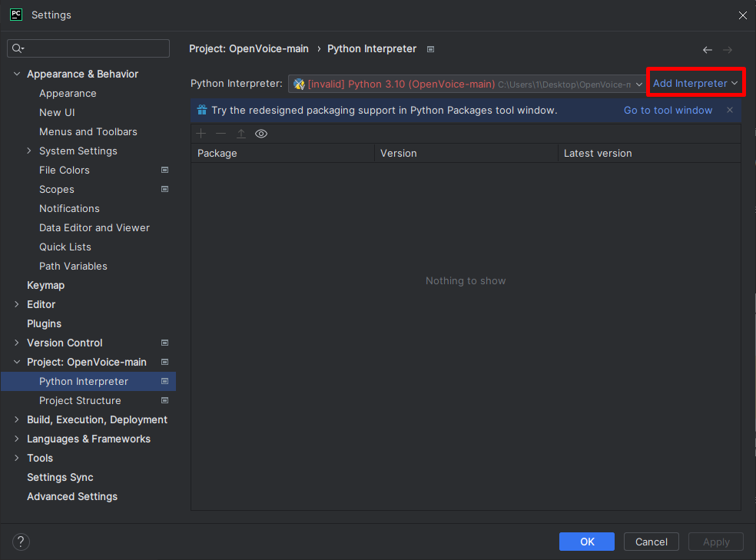Viewport: 756px width, 560px height.
Task: Expand Languages & Frameworks section
Action: (x=17, y=439)
